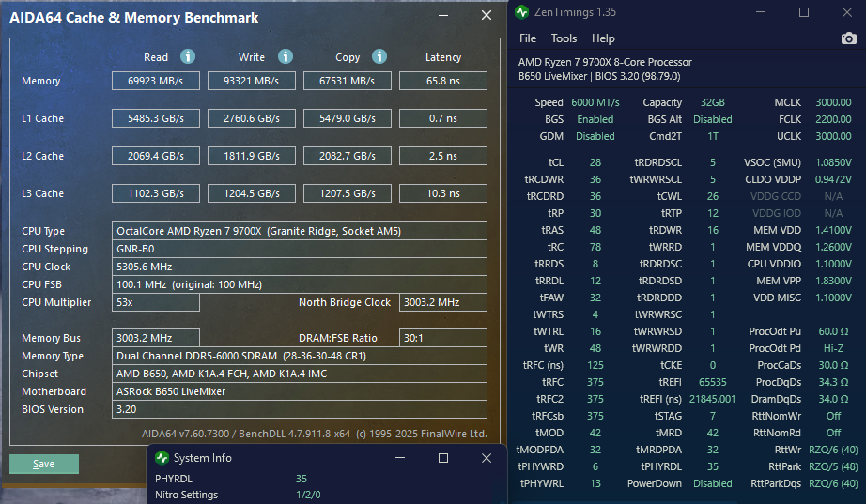866x504 pixels.
Task: Maximize the System Info window
Action: [443, 458]
